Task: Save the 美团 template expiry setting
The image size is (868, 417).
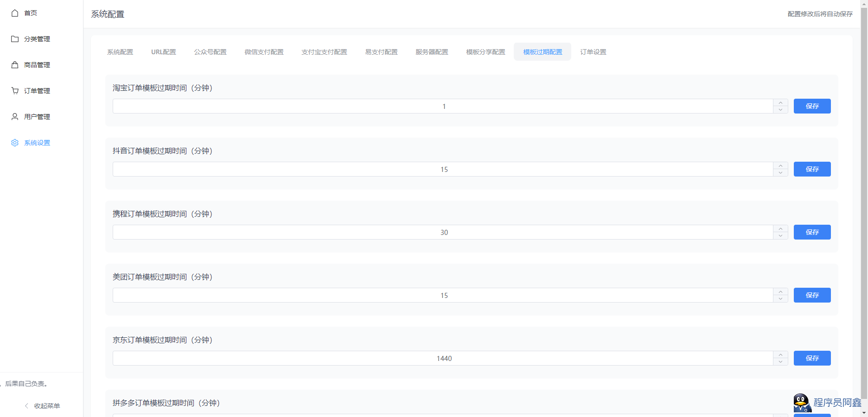Action: (x=812, y=295)
